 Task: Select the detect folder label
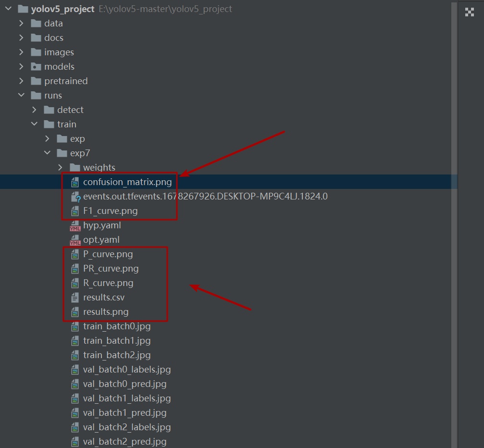[x=70, y=110]
